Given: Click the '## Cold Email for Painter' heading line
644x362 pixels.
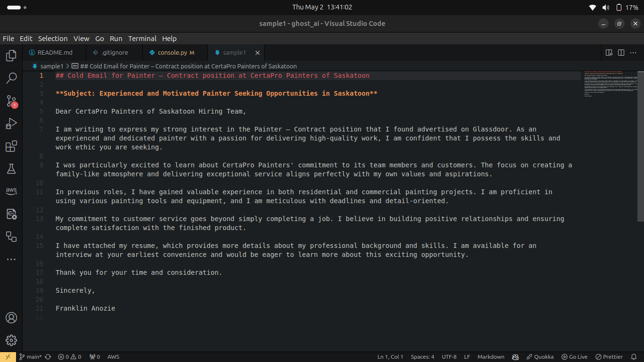Looking at the screenshot, I should pyautogui.click(x=213, y=75).
